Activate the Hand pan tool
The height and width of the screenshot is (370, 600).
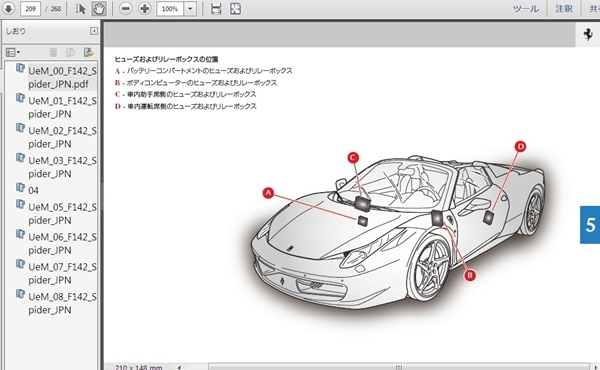(99, 8)
